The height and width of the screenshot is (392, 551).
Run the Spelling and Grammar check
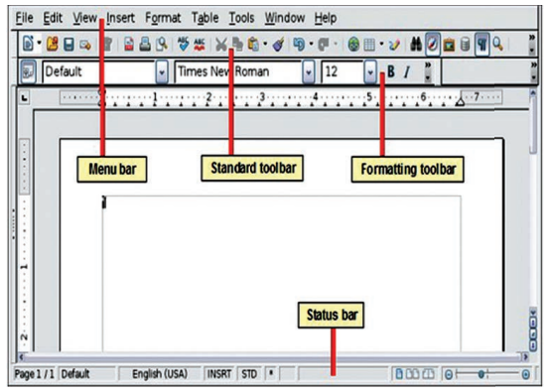coord(183,45)
